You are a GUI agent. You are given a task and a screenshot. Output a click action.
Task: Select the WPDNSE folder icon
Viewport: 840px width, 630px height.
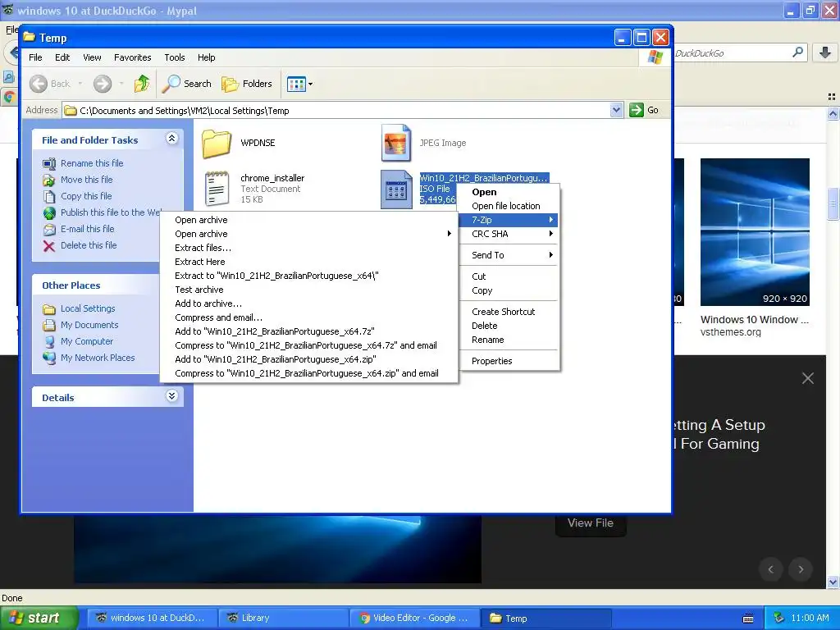[x=217, y=143]
